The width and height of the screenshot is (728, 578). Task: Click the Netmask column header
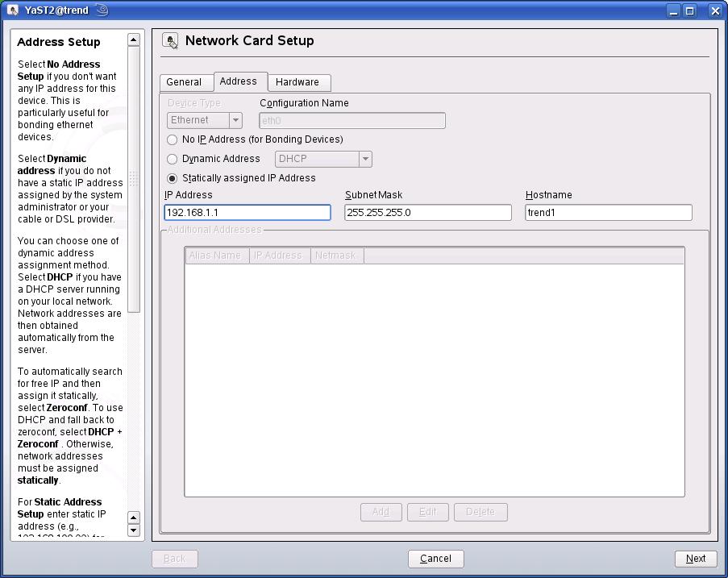point(337,256)
